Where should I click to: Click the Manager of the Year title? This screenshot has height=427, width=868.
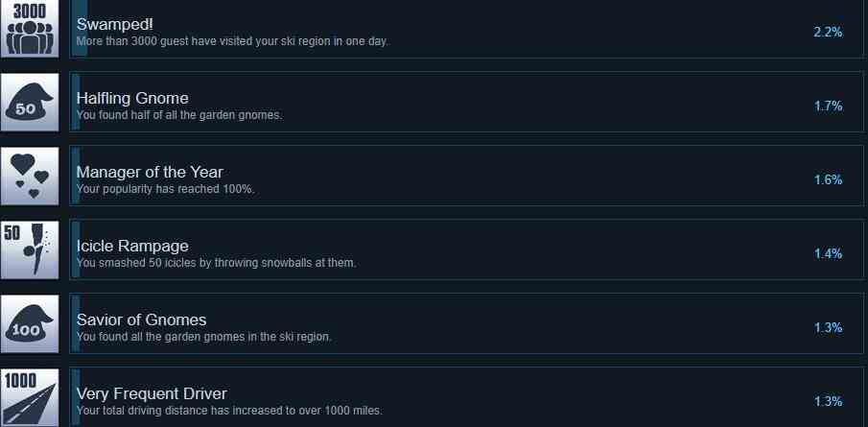click(x=150, y=173)
